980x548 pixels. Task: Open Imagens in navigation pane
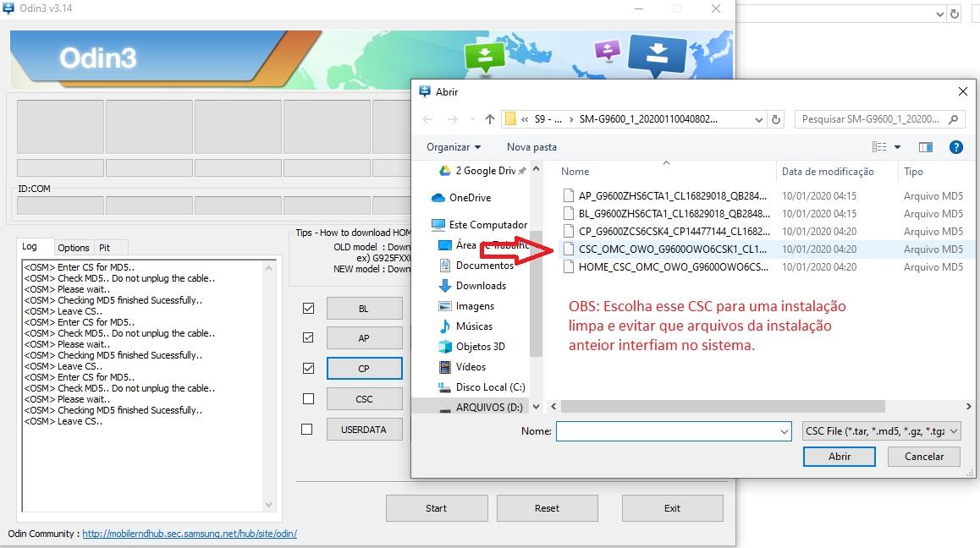tap(467, 306)
